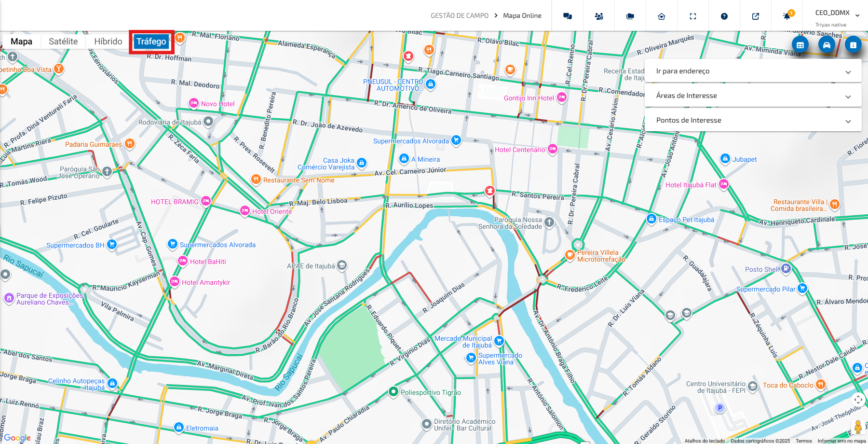The image size is (868, 444).
Task: Click the Pereira Villela Microtorrefação marker
Action: pos(570,255)
